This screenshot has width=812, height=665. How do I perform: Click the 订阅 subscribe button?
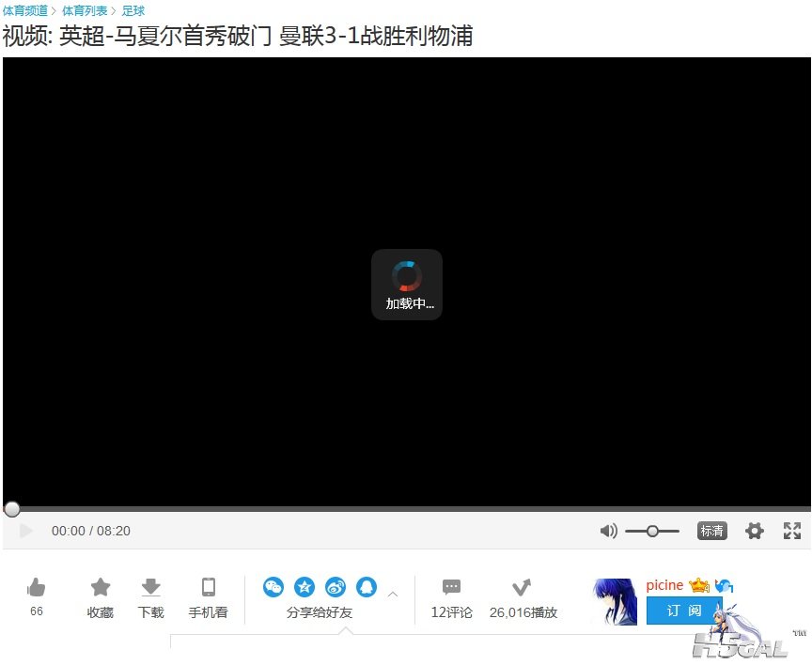[x=684, y=611]
